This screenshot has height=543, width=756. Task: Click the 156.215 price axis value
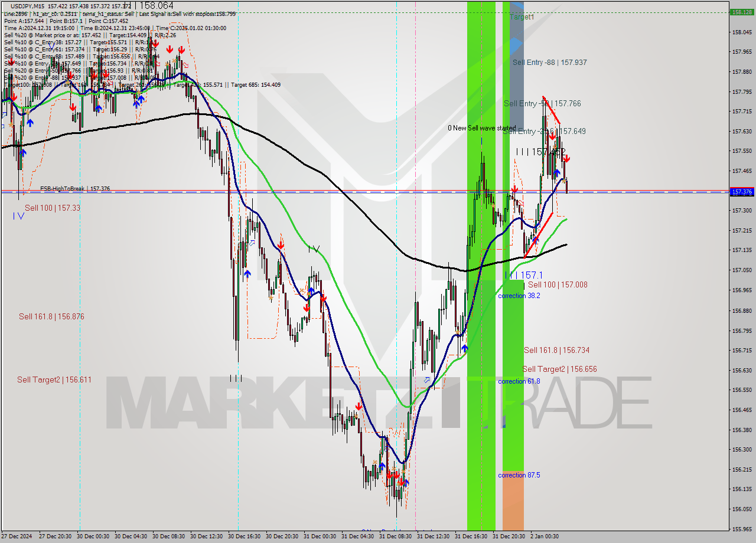[x=741, y=470]
